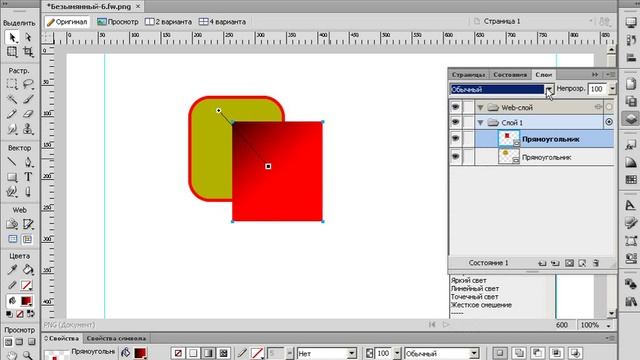This screenshot has height=360, width=640.
Task: Select the Crop tool
Action: (x=28, y=52)
